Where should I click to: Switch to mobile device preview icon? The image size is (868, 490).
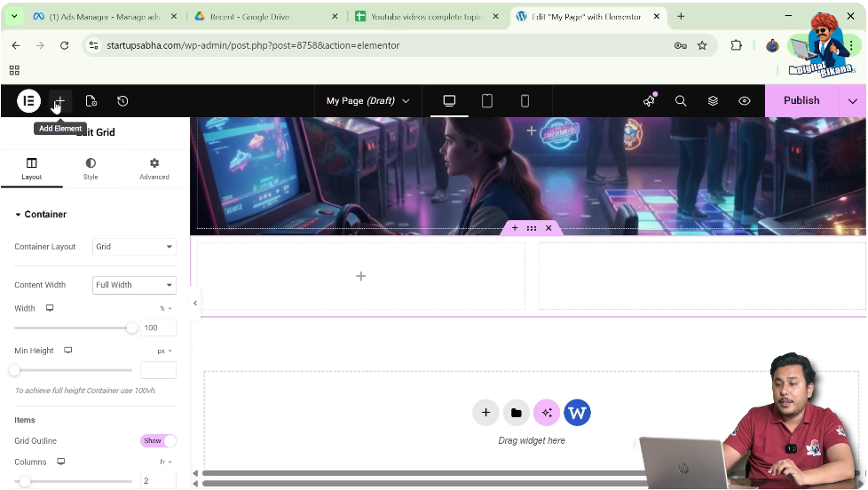click(x=525, y=101)
